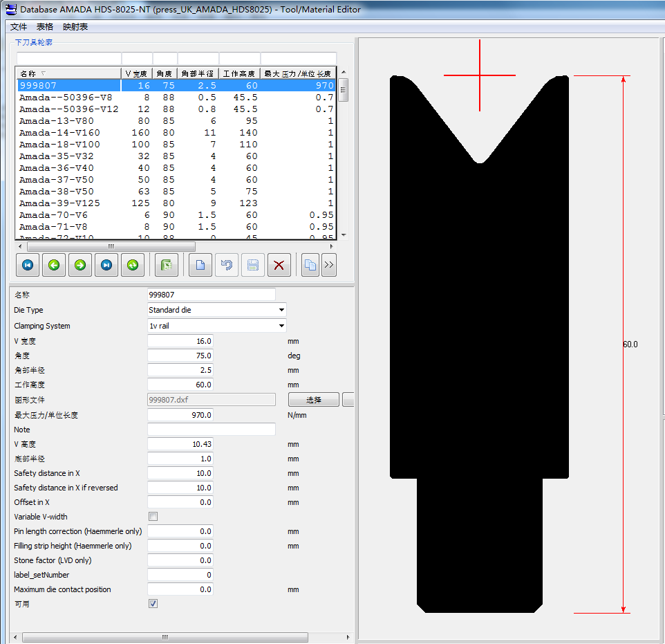Click the 选择 button for drawing file
This screenshot has width=665, height=644.
click(x=314, y=400)
